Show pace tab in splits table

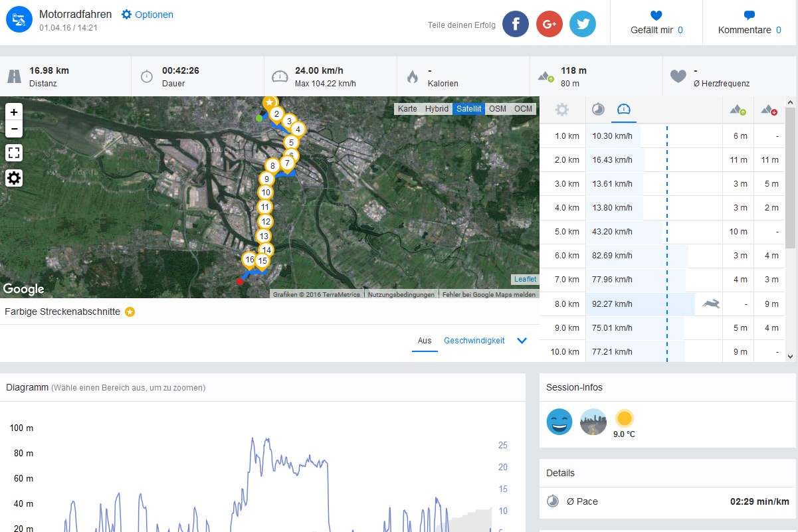coord(598,110)
